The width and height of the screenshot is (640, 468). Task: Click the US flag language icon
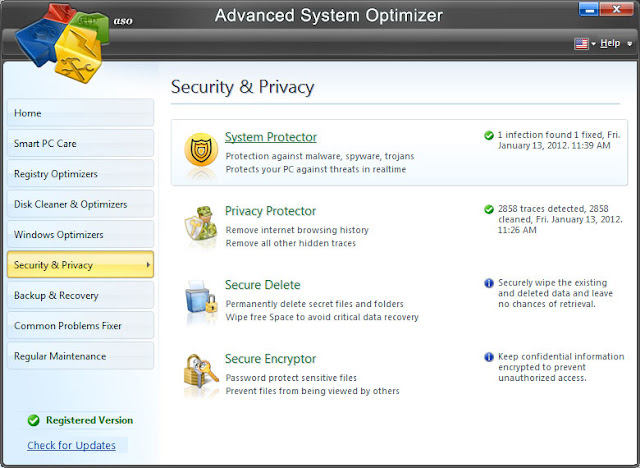[x=581, y=44]
